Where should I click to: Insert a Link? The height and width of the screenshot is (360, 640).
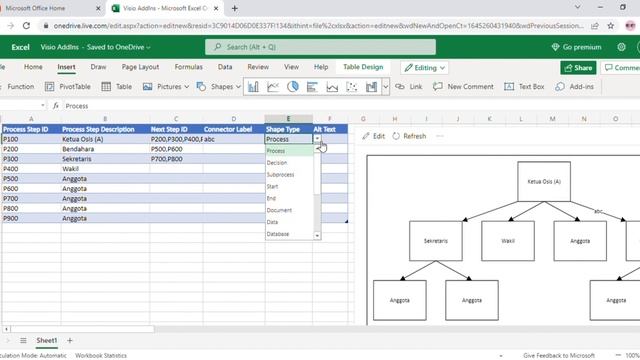[409, 87]
